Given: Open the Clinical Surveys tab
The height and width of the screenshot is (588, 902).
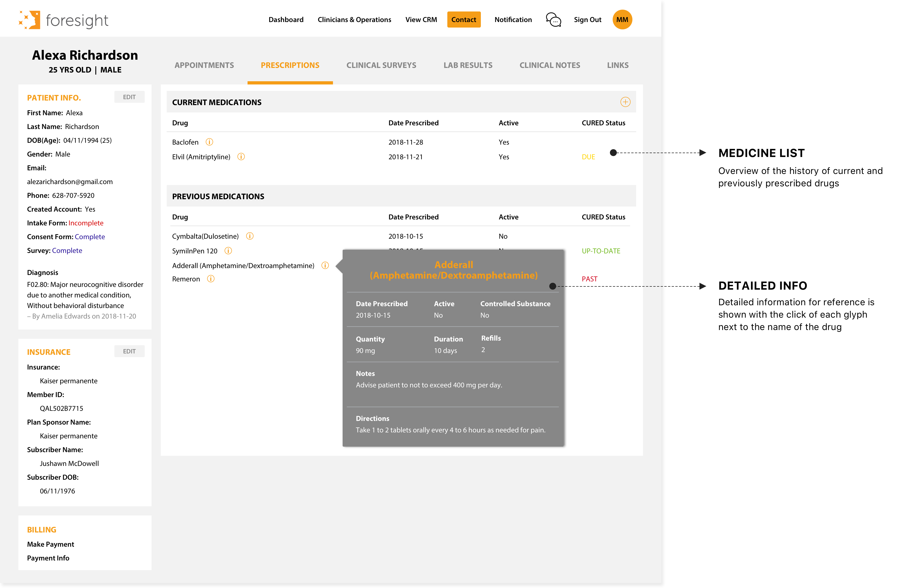Looking at the screenshot, I should click(x=381, y=65).
